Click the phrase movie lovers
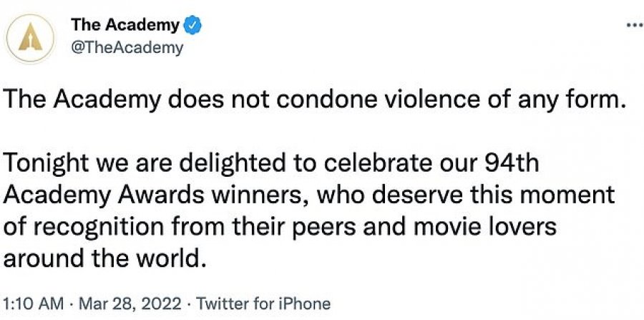This screenshot has width=644, height=320. (484, 227)
